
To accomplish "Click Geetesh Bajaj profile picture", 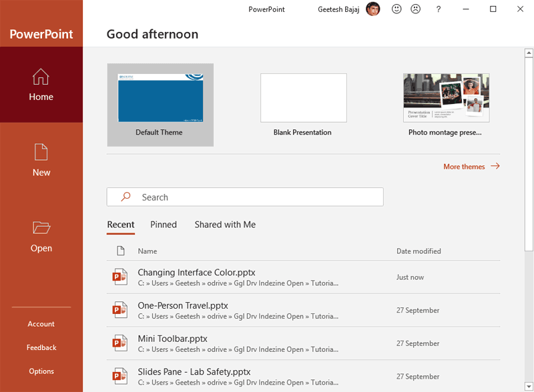I will [x=373, y=9].
